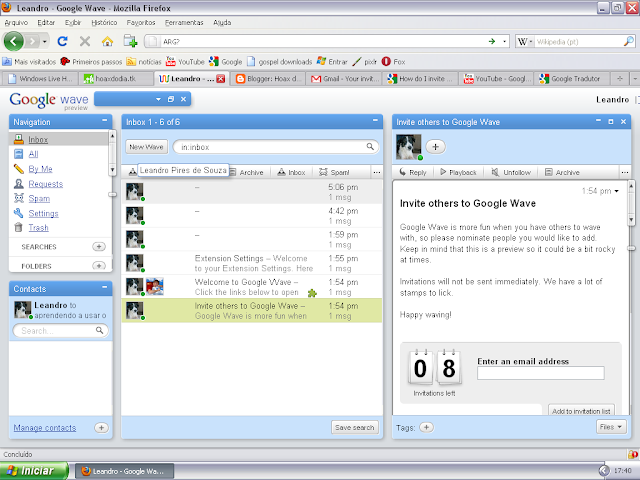This screenshot has width=640, height=480.
Task: Open address bar dropdown arrow
Action: click(x=504, y=41)
